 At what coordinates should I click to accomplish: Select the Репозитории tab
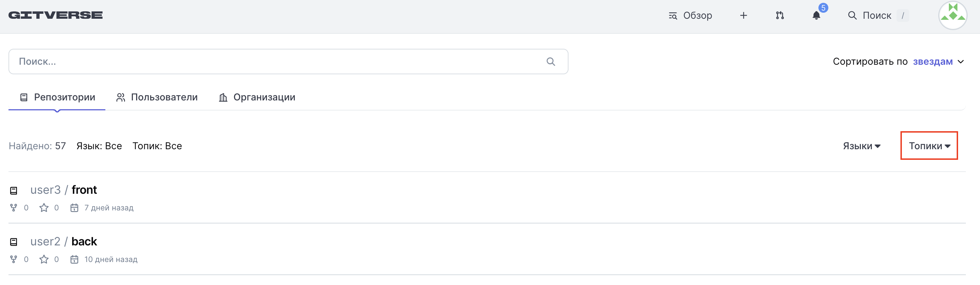point(57,97)
